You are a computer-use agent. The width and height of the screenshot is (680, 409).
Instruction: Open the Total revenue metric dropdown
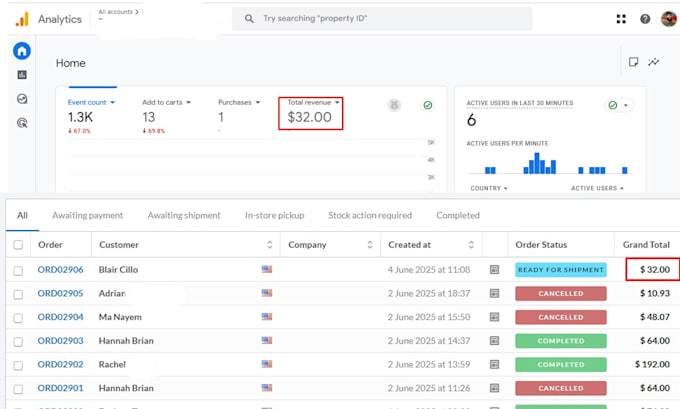(313, 102)
